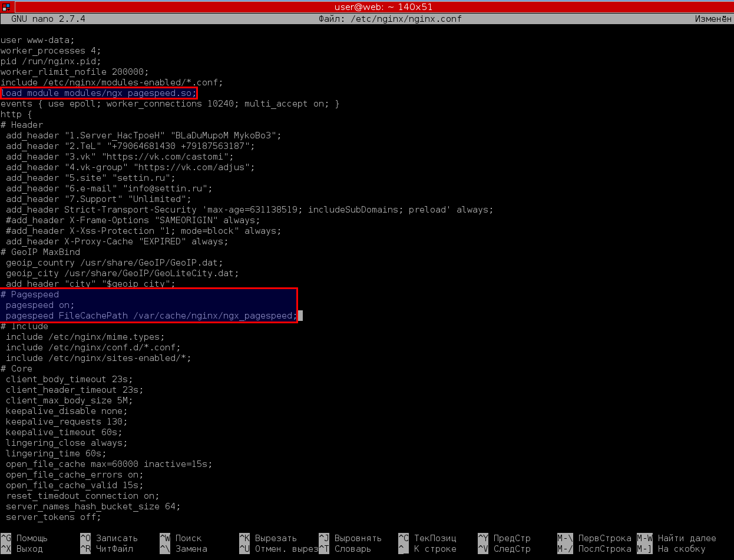Click the ^C ТекПозиц shortcut

point(427,538)
